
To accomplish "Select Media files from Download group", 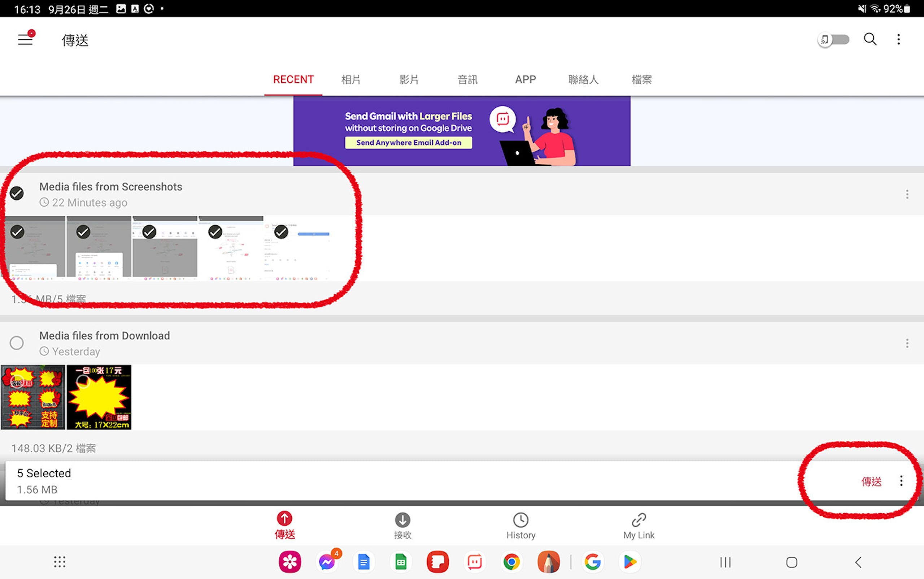I will tap(17, 343).
